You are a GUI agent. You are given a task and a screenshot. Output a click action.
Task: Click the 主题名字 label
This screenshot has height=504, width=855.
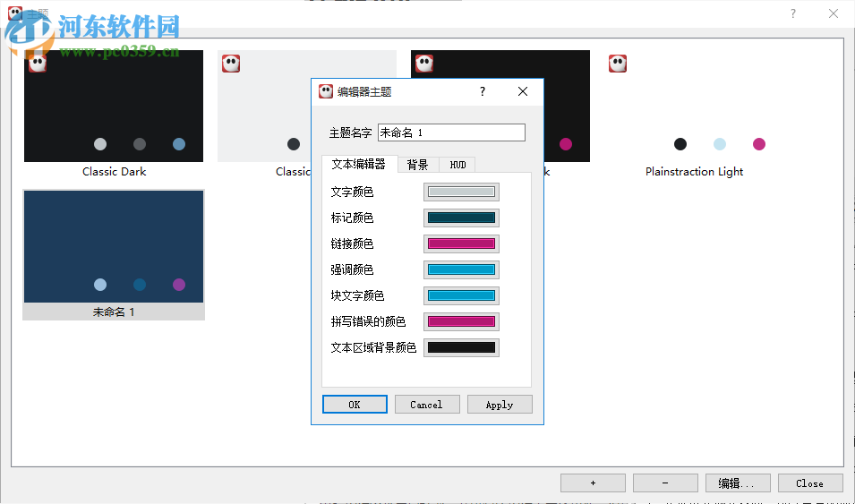351,133
